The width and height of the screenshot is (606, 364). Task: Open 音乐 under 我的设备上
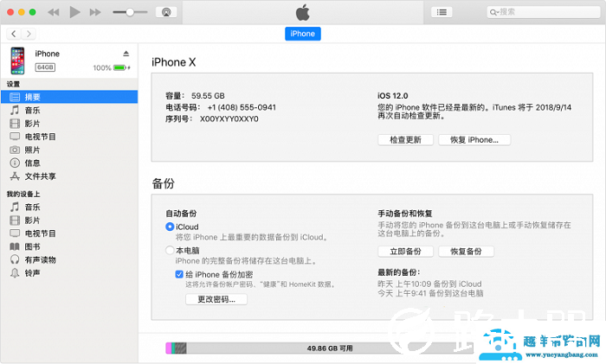(69, 208)
